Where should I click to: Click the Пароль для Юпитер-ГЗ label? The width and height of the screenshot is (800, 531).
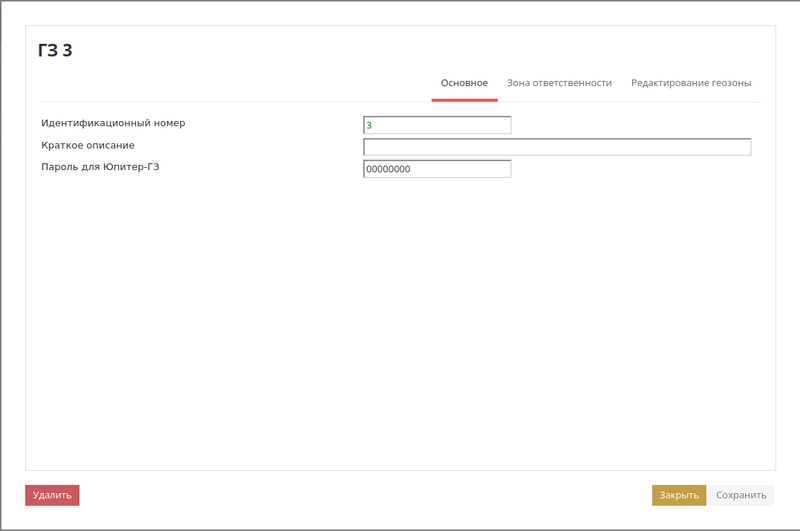pos(100,167)
